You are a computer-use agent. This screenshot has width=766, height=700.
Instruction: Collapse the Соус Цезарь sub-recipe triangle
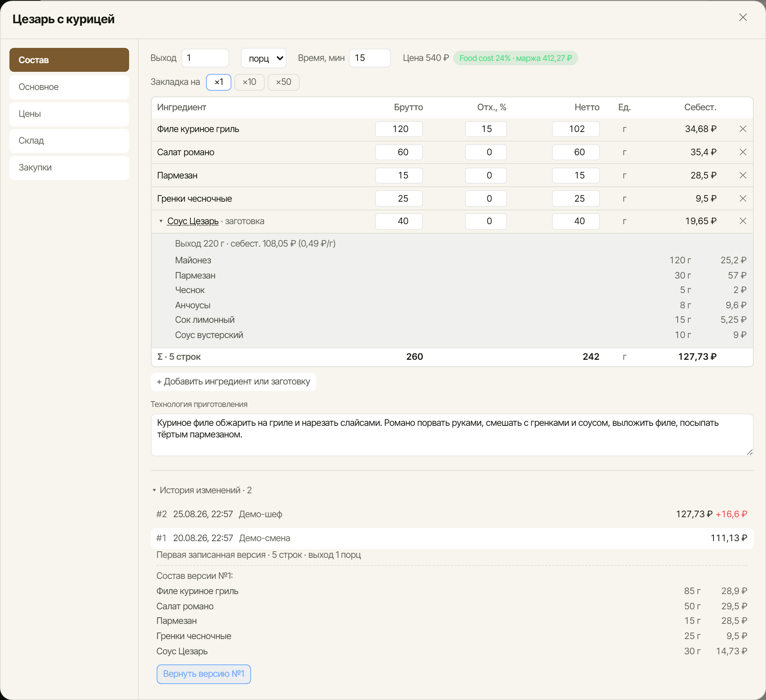161,221
